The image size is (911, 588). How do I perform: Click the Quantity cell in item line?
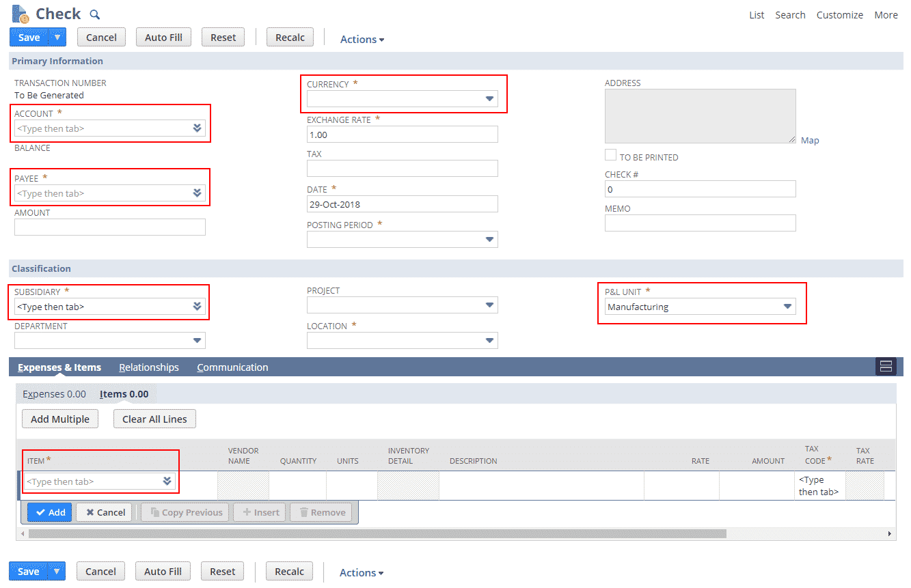[x=297, y=486]
